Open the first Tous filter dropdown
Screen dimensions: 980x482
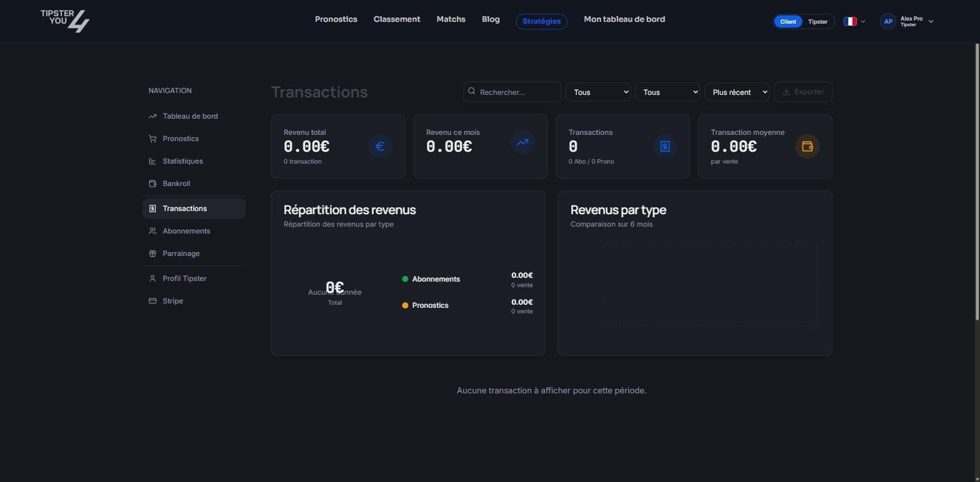point(598,92)
